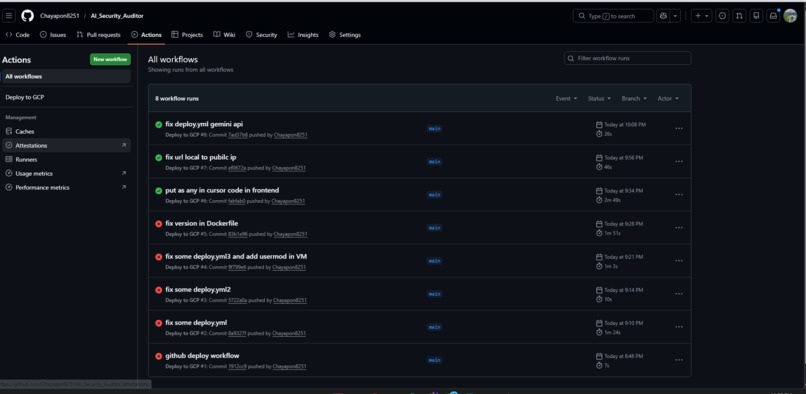This screenshot has height=394, width=806.
Task: Open the repository Settings tab
Action: point(344,35)
